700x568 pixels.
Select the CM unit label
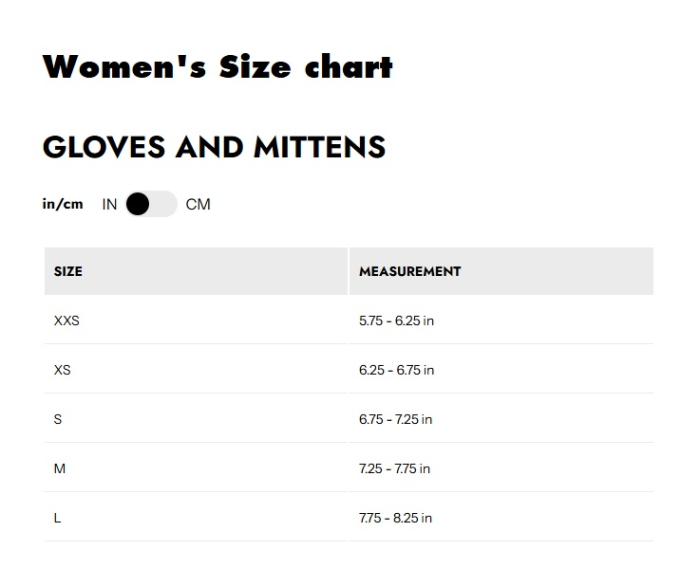[x=198, y=205]
